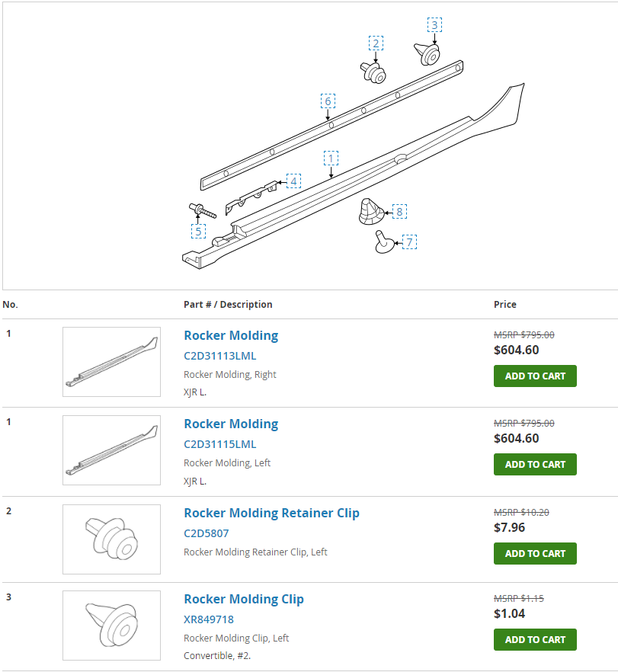Select callout number 4 in the diagram
618x672 pixels.
[x=293, y=181]
